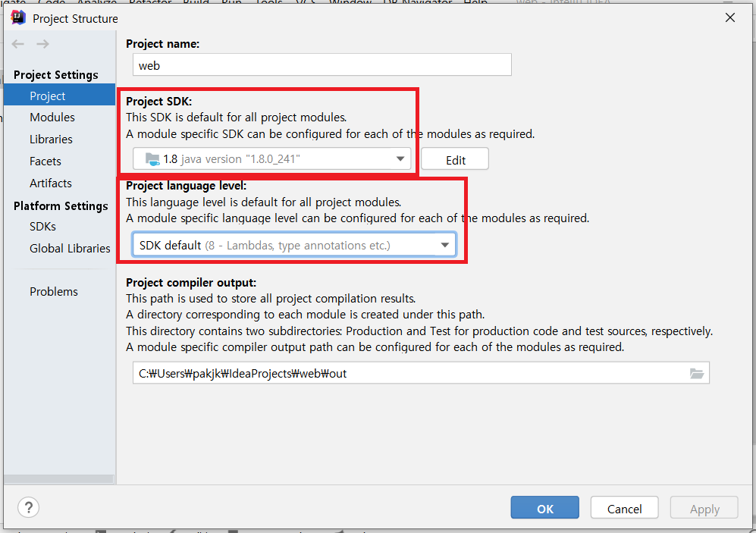Click the IntelliJ IDEA logo in the title bar

[18, 18]
